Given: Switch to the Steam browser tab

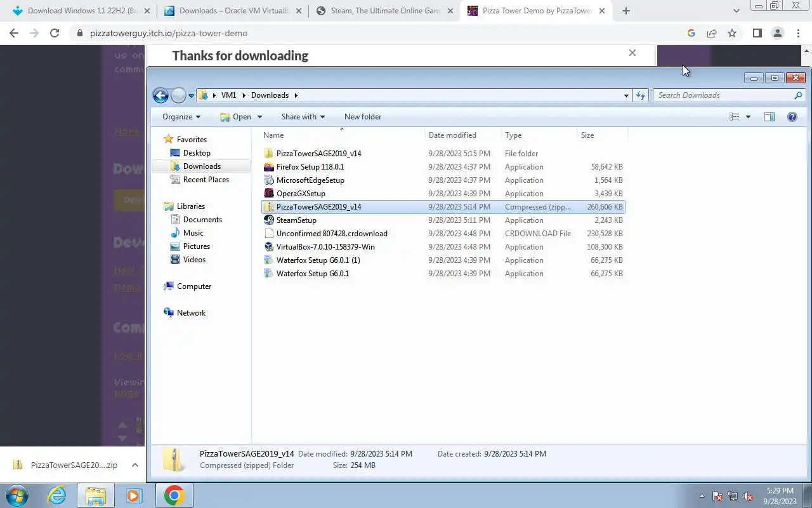Looking at the screenshot, I should [385, 11].
